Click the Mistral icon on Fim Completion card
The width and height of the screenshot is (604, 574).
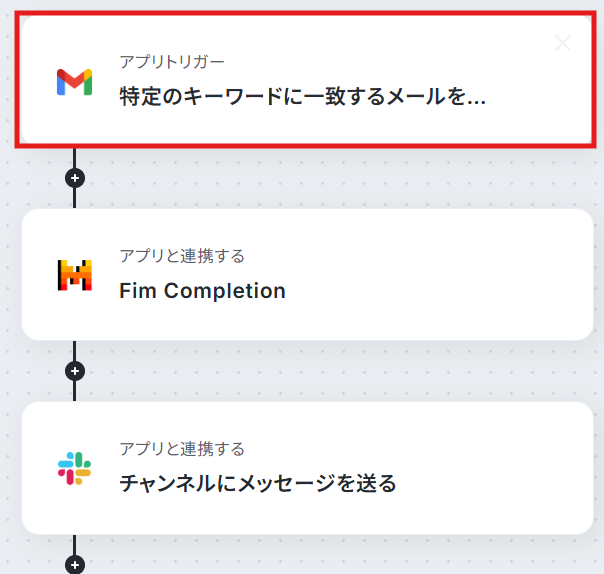tap(75, 275)
